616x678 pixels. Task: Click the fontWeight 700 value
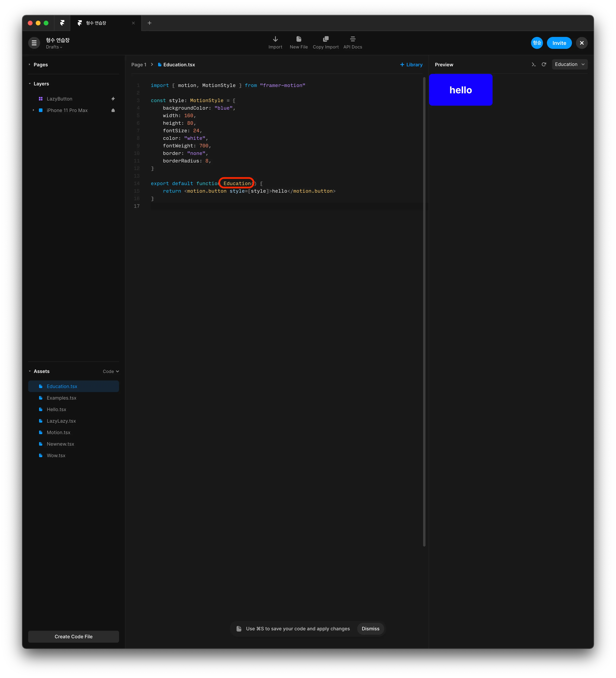click(x=204, y=146)
